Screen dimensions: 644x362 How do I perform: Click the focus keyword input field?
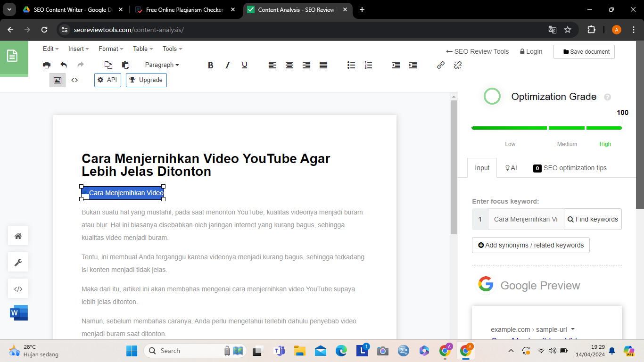click(526, 219)
